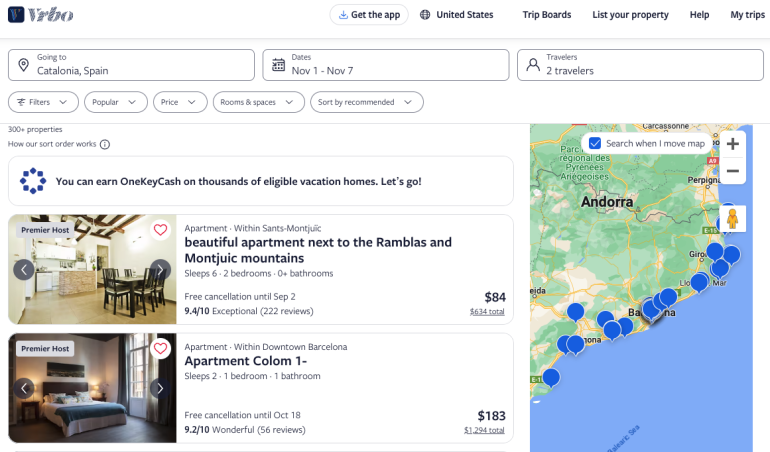The height and width of the screenshot is (452, 770).
Task: Click the Get the app button
Action: point(369,15)
